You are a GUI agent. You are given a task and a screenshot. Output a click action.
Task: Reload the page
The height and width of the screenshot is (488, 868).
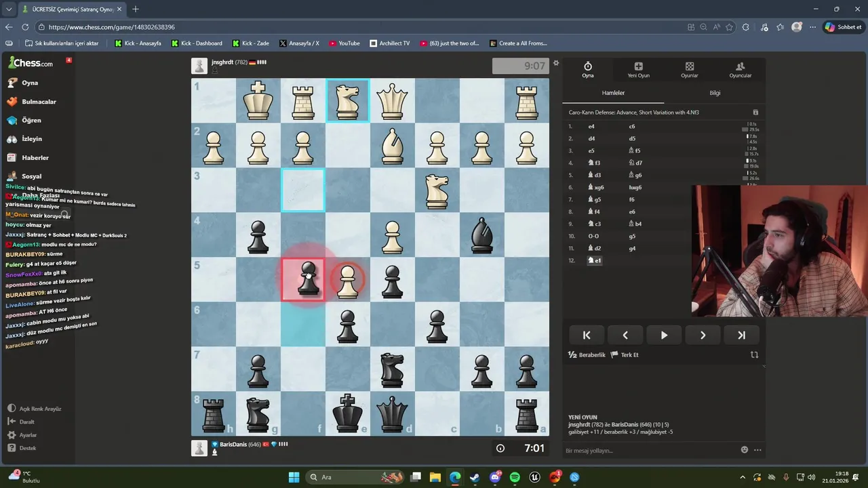(x=25, y=27)
